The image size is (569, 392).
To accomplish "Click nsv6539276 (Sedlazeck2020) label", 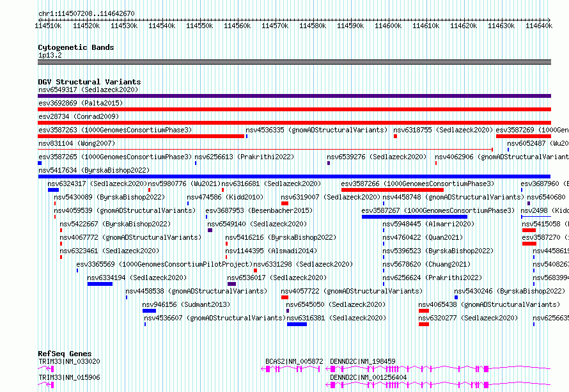I will coord(377,157).
